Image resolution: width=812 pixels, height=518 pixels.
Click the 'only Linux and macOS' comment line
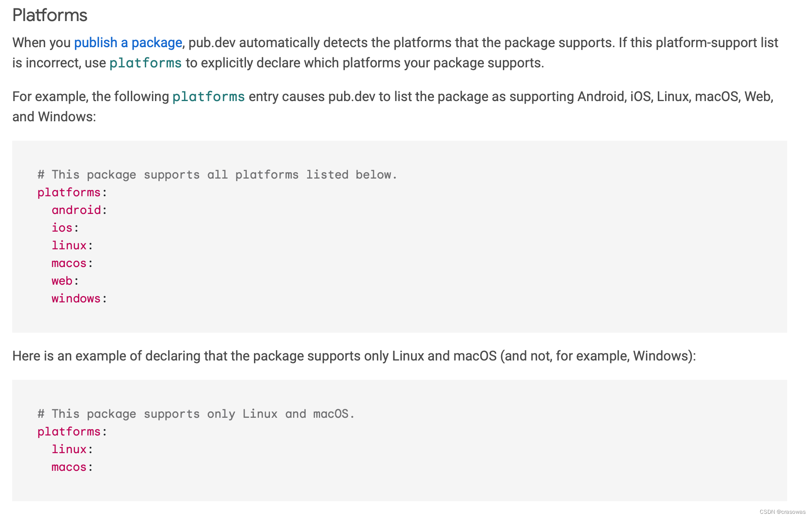[196, 414]
